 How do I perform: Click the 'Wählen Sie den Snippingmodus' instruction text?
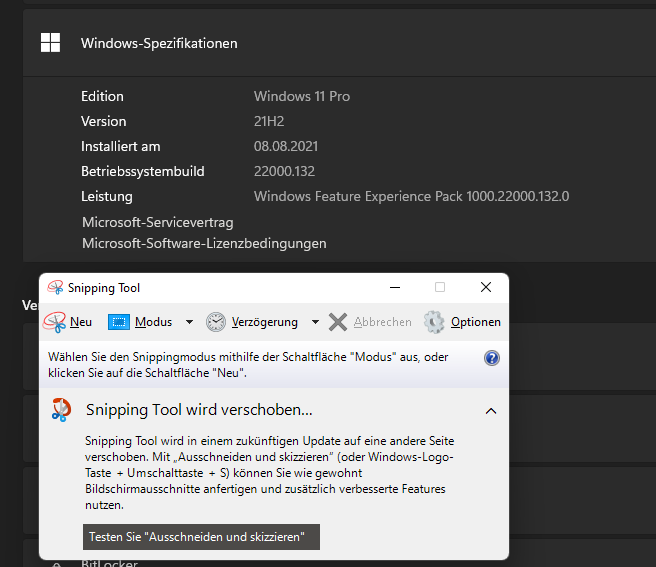coord(248,365)
